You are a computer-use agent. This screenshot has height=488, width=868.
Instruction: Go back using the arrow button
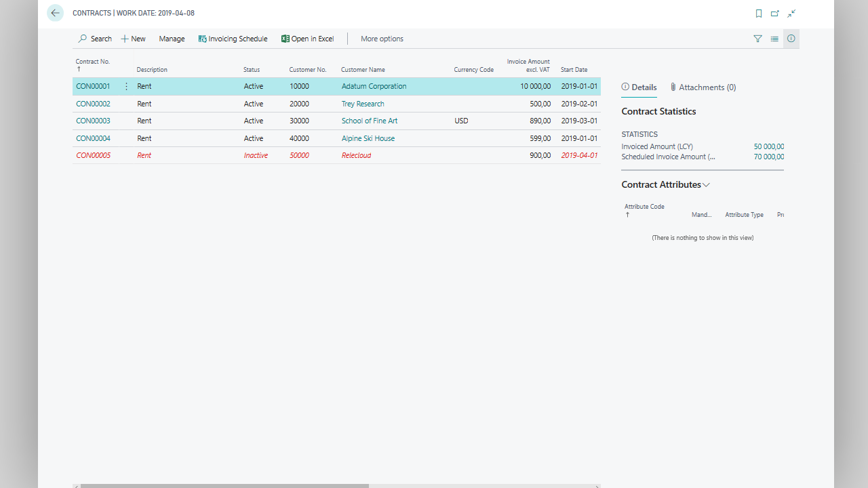[x=55, y=13]
